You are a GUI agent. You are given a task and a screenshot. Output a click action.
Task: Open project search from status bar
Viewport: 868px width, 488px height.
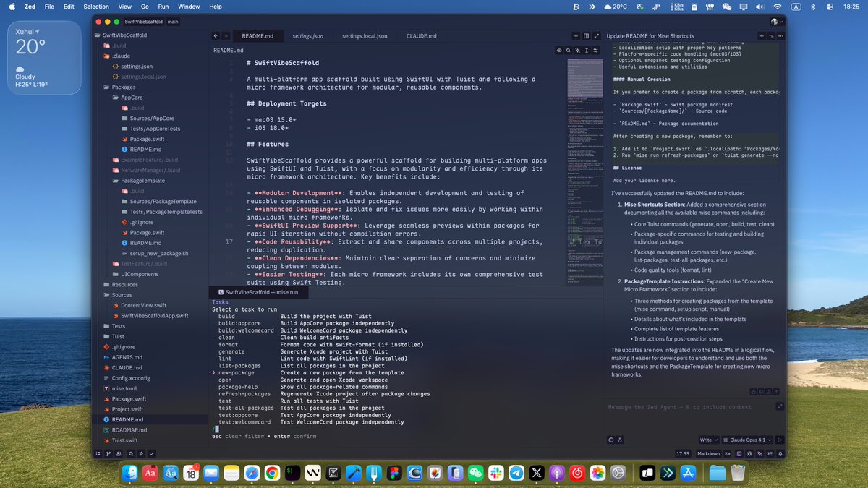(x=131, y=453)
